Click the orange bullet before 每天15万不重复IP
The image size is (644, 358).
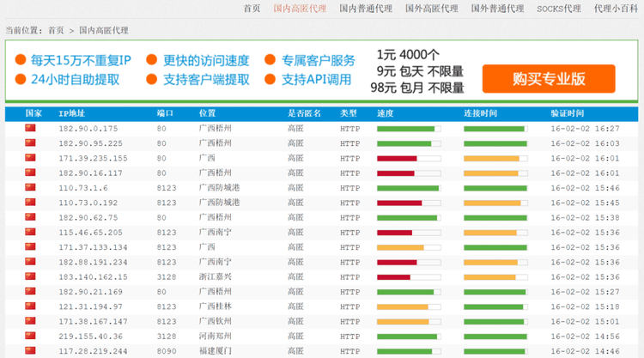(x=20, y=60)
